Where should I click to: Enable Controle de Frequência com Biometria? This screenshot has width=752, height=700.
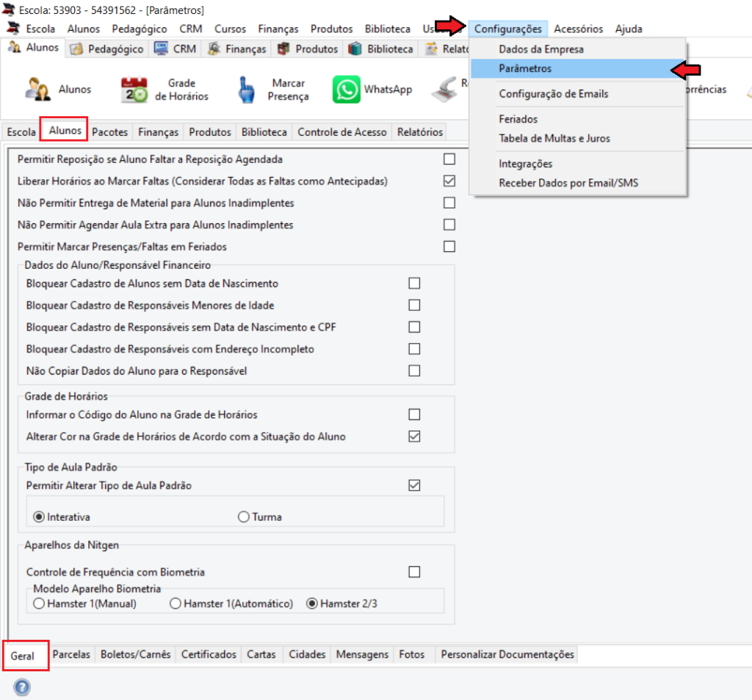[x=414, y=572]
